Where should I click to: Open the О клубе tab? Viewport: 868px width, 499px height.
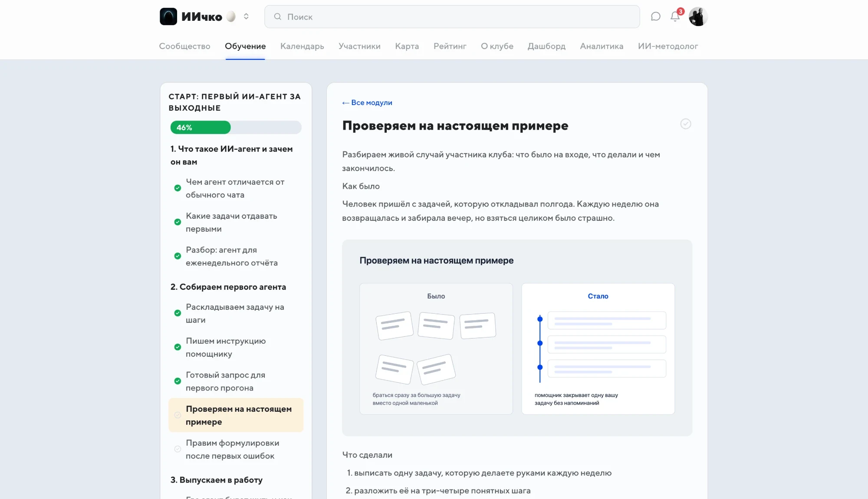(497, 46)
